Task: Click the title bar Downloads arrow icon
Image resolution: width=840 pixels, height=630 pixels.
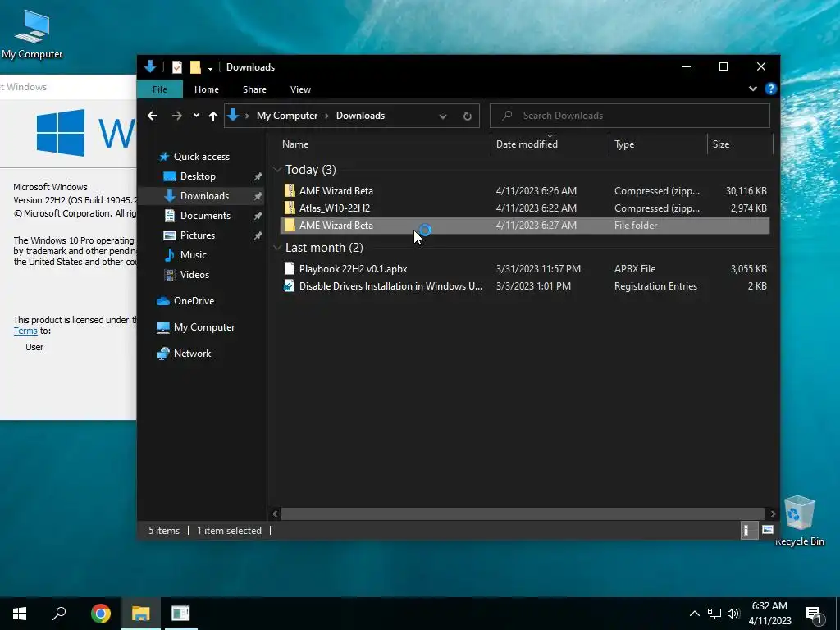Action: 150,66
